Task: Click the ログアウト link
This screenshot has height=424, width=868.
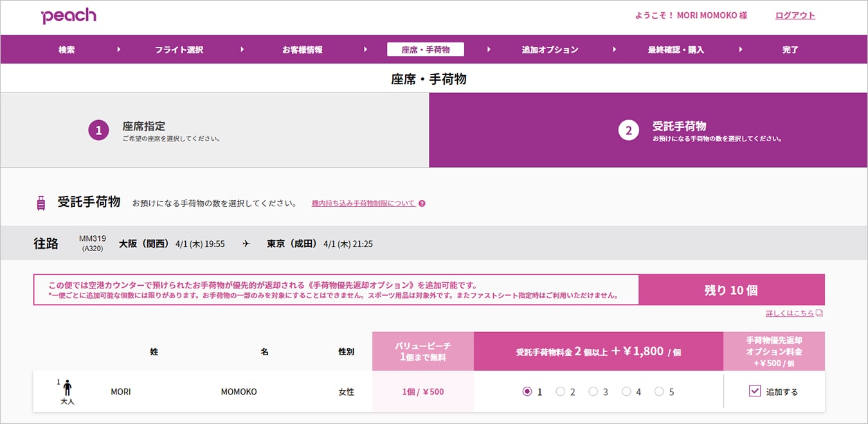Action: [795, 15]
